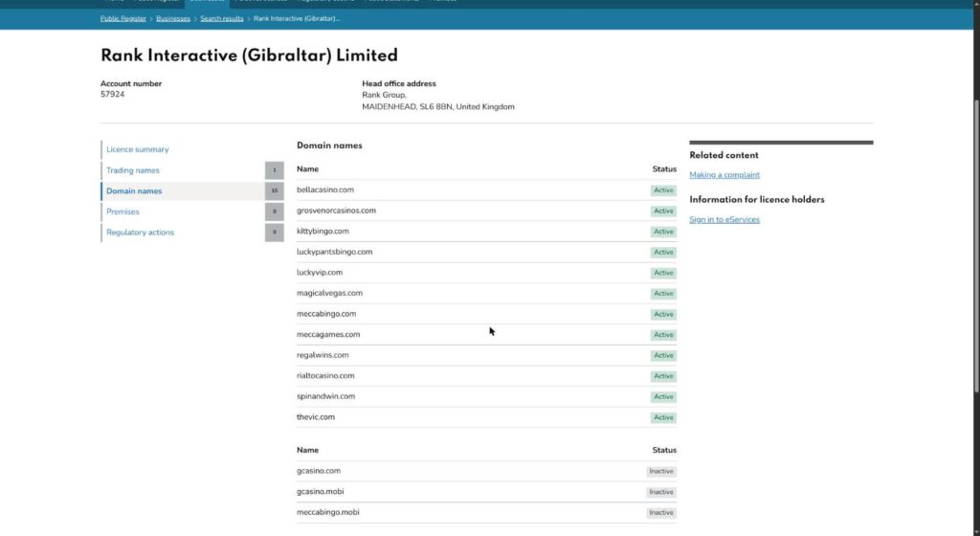Switch to the Trading names tab
The width and height of the screenshot is (980, 536).
pos(132,170)
